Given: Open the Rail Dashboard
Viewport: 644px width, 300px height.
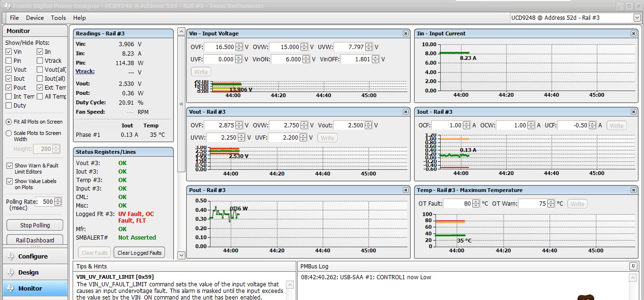Looking at the screenshot, I should click(35, 240).
